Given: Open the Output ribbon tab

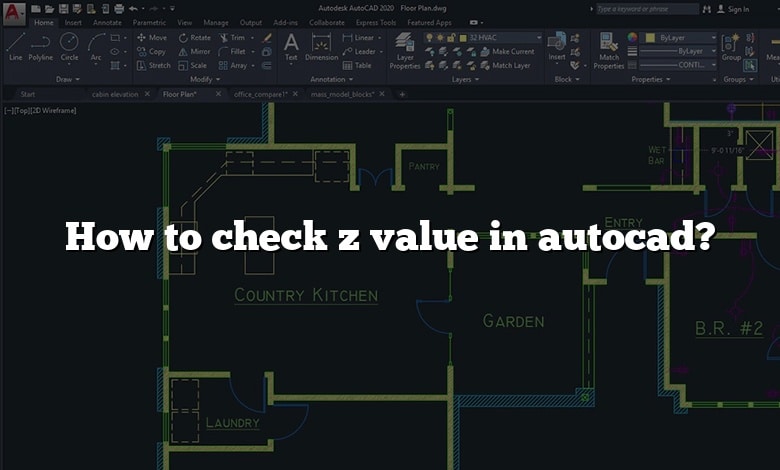Looking at the screenshot, I should (x=251, y=22).
